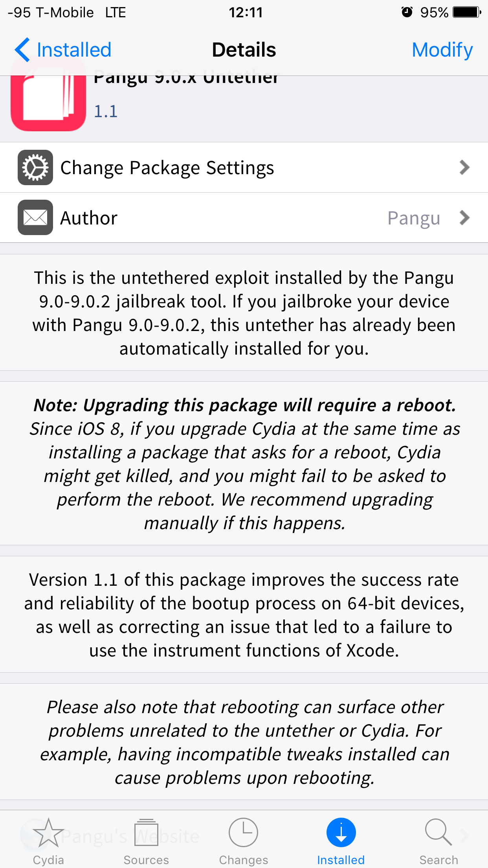Go back to the Installed list
The image size is (488, 868).
click(x=63, y=50)
